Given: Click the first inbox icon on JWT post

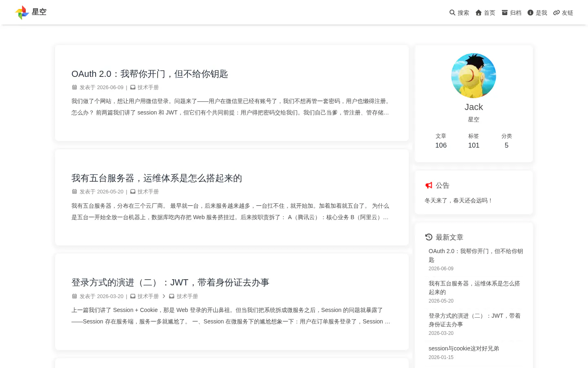Looking at the screenshot, I should [x=133, y=296].
